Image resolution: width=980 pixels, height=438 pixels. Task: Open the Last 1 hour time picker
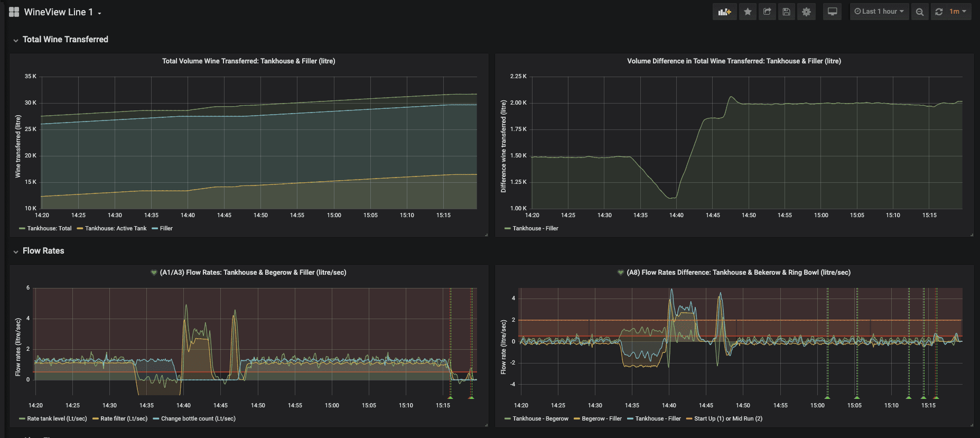pyautogui.click(x=879, y=12)
